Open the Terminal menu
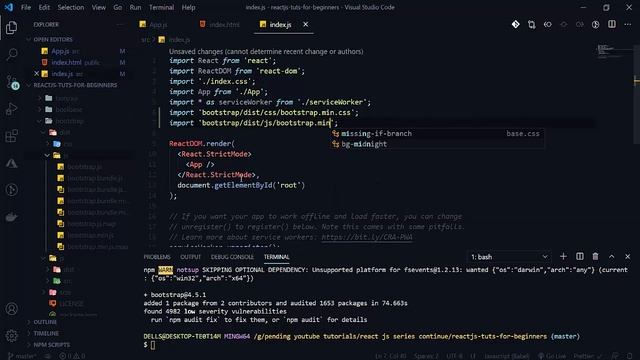 click(161, 7)
